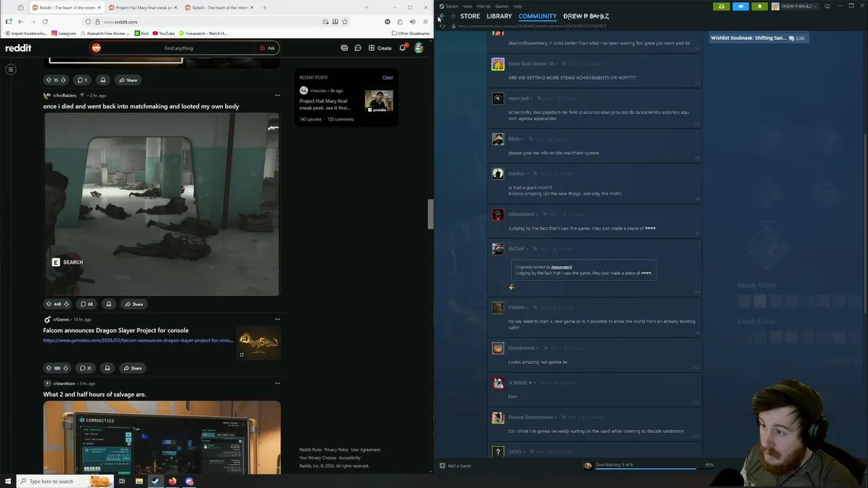The image size is (868, 488).
Task: Open options menu for r/starcitizen post
Action: (x=277, y=383)
